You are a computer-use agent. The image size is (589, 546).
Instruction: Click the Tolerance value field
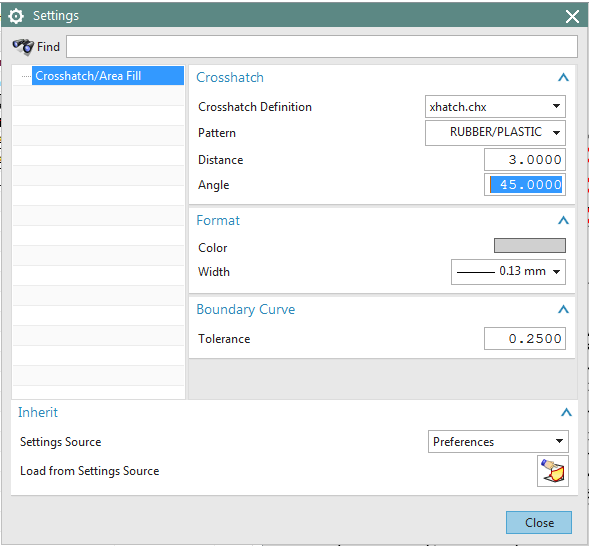point(525,339)
